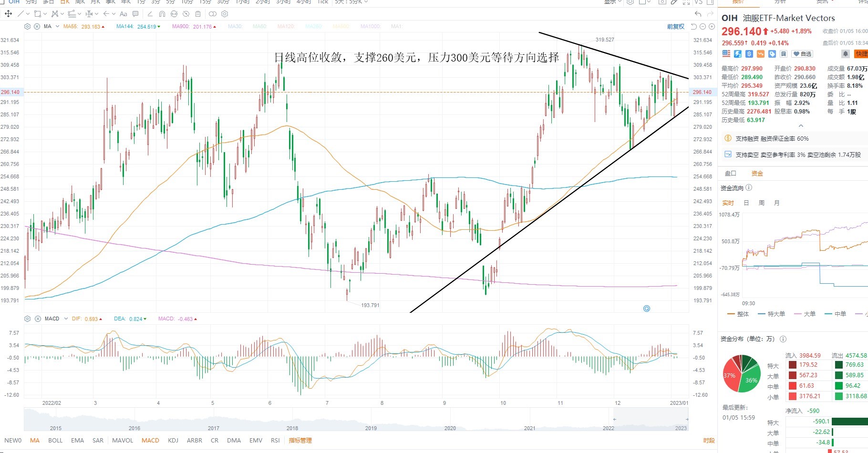Toggle the EMA overlay indicator

tap(77, 440)
